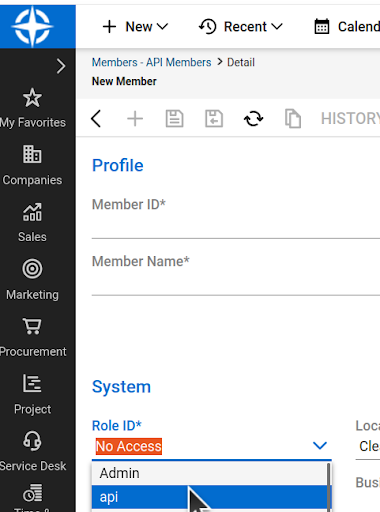The height and width of the screenshot is (512, 380).
Task: Open the Recent dropdown menu
Action: 241,27
